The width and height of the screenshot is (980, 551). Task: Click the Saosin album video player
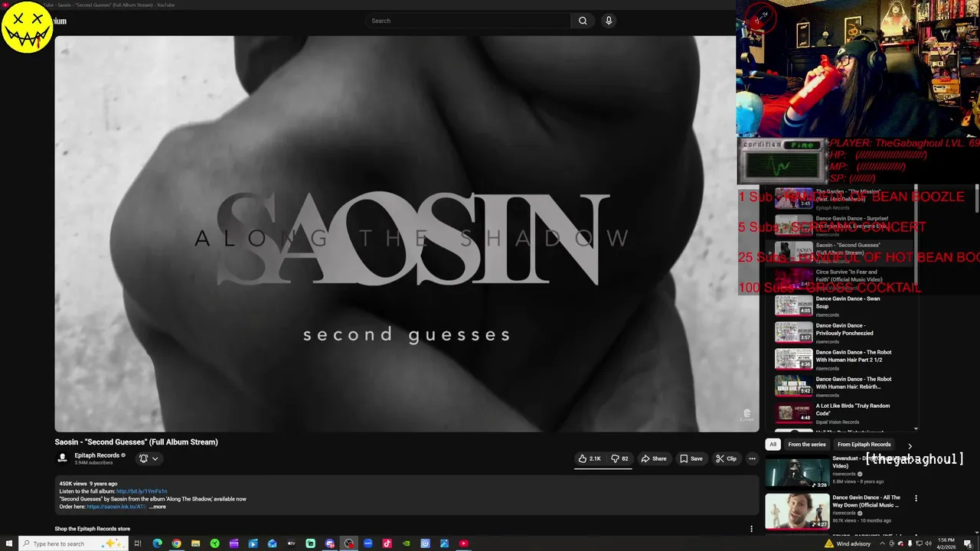[407, 233]
